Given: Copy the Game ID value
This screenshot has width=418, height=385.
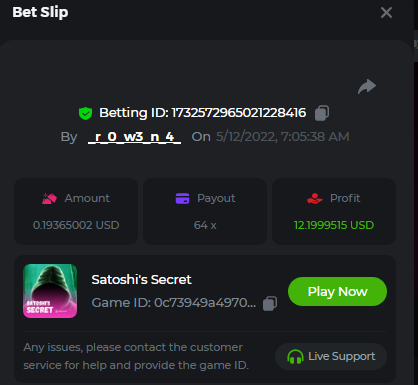Looking at the screenshot, I should pos(270,304).
